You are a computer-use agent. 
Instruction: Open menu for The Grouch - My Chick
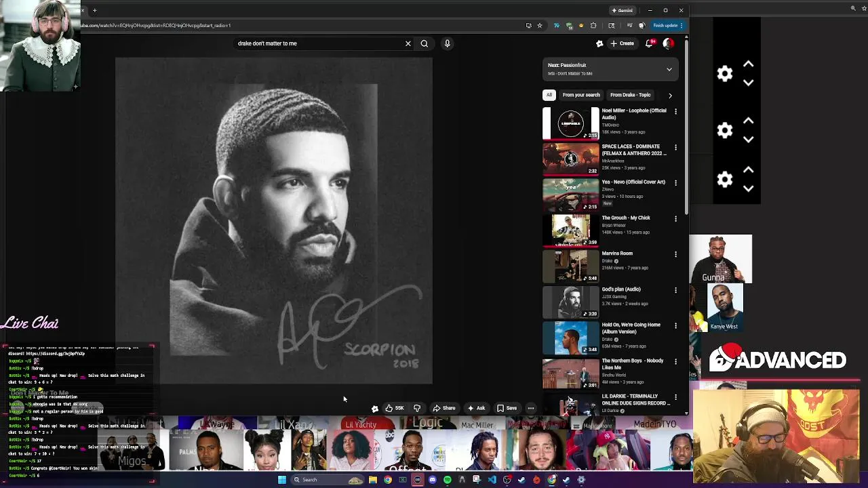[x=675, y=218]
